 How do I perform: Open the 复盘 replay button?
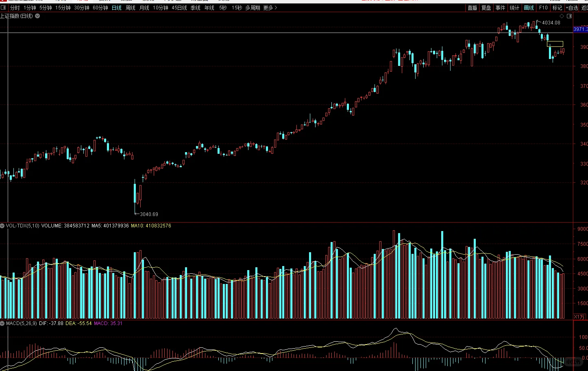[486, 8]
